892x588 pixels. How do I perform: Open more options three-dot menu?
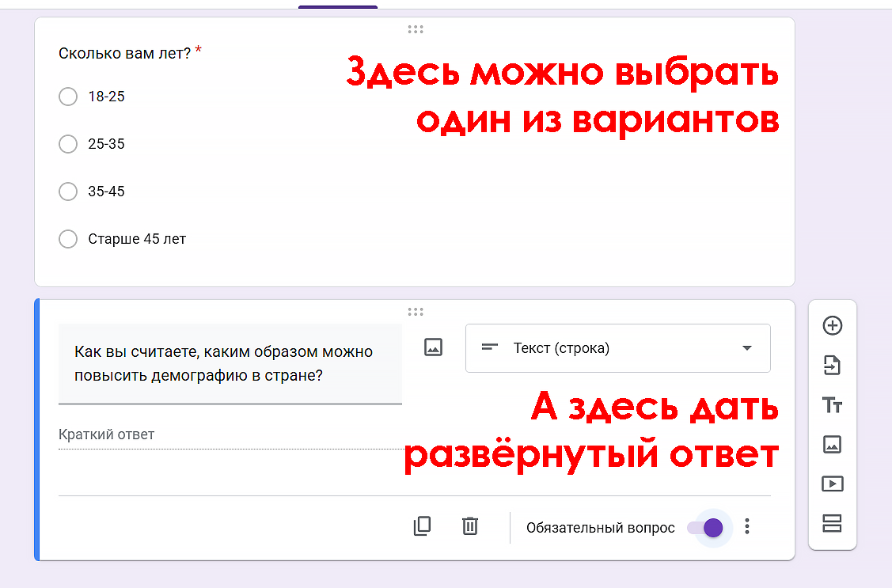(x=747, y=526)
